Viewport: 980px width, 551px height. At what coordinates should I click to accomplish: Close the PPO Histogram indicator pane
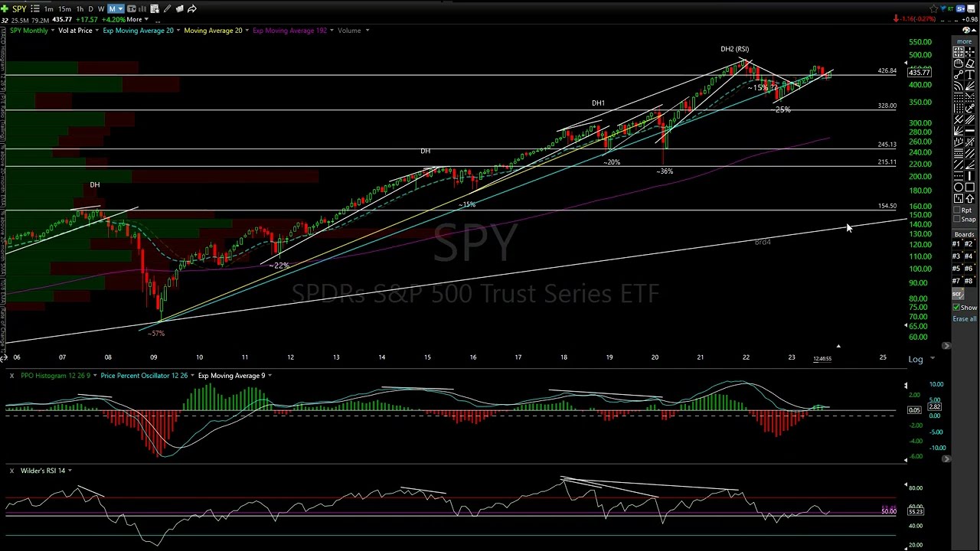11,376
